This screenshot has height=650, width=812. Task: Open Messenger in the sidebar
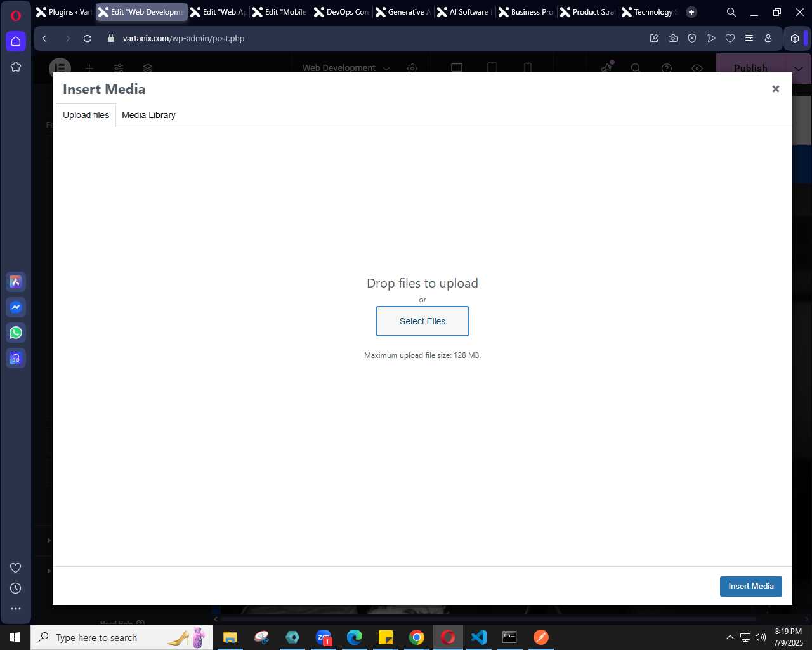16,307
